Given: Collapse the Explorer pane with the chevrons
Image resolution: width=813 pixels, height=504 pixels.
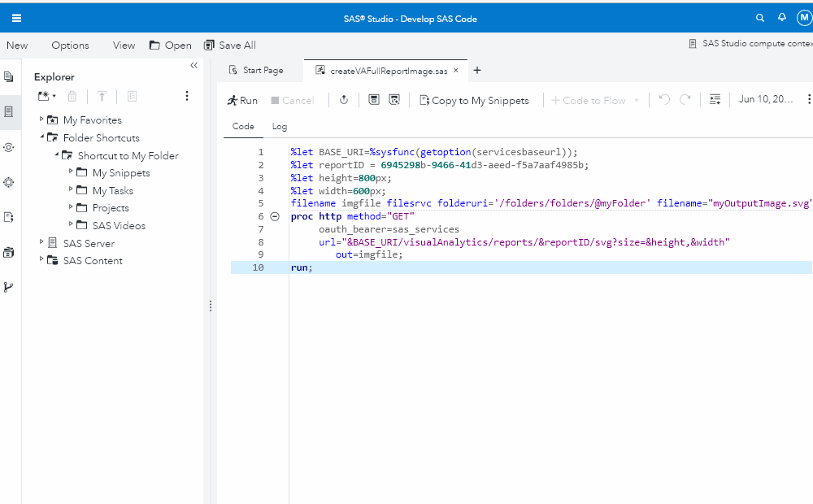Looking at the screenshot, I should [x=193, y=66].
